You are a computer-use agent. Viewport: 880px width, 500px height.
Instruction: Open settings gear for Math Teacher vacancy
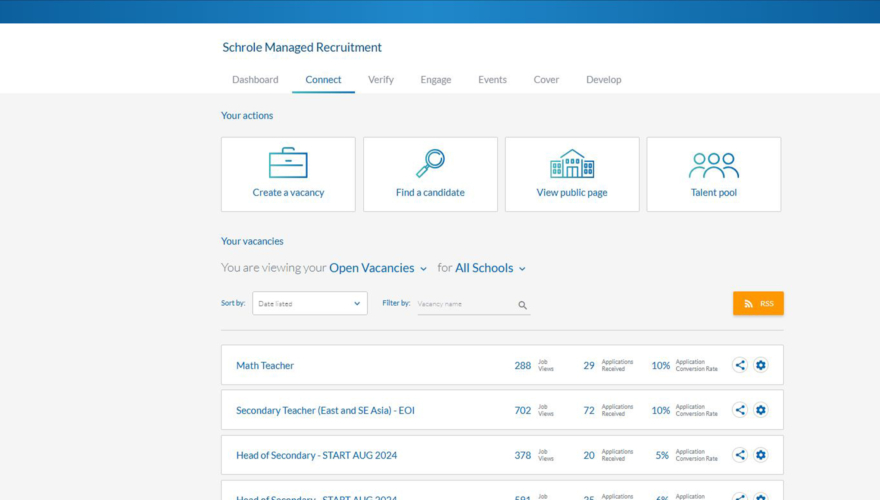coord(761,365)
